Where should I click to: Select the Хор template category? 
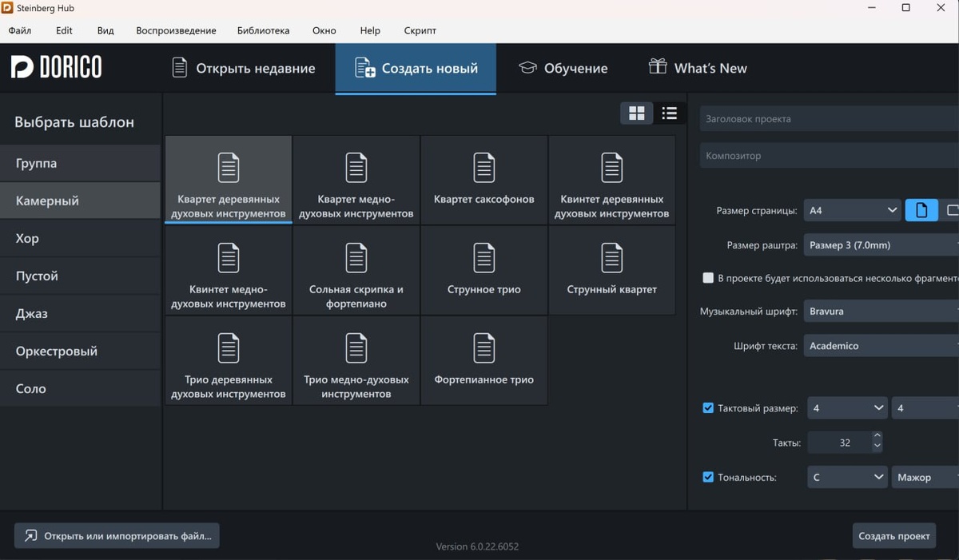(80, 238)
